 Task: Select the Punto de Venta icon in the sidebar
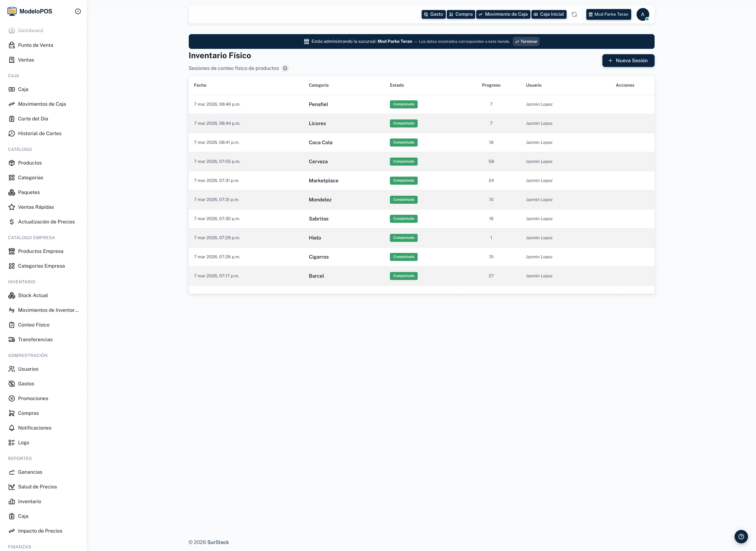click(12, 45)
